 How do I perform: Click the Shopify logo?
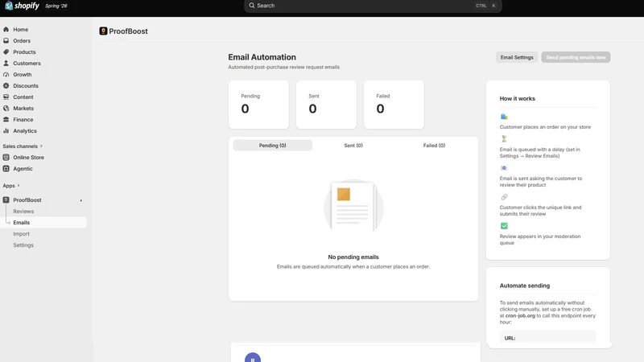pyautogui.click(x=22, y=6)
